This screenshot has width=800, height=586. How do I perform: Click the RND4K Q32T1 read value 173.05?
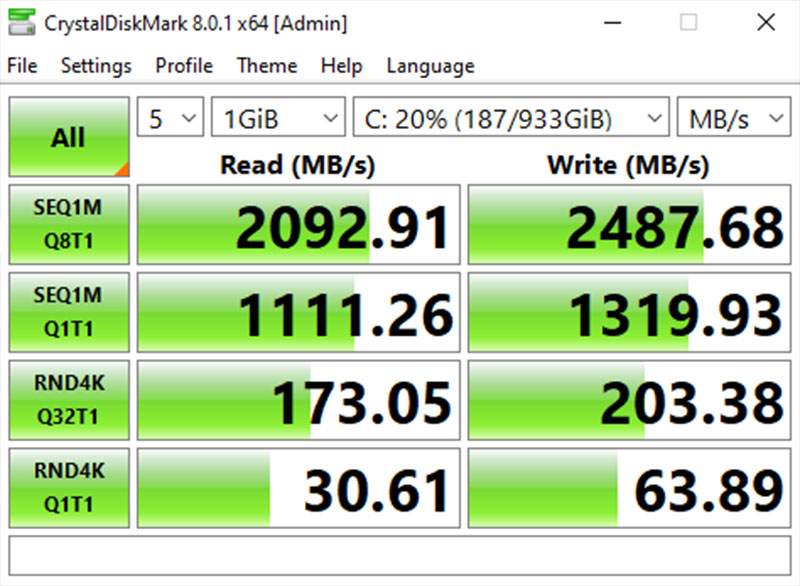point(298,400)
